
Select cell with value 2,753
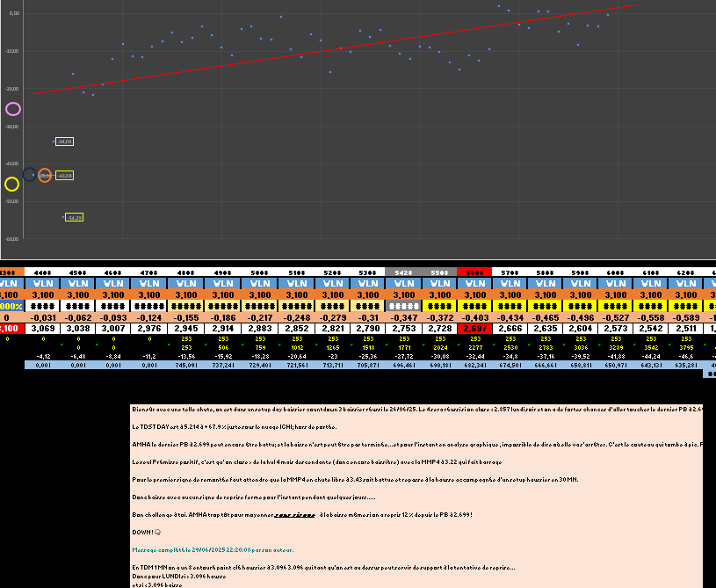point(403,329)
